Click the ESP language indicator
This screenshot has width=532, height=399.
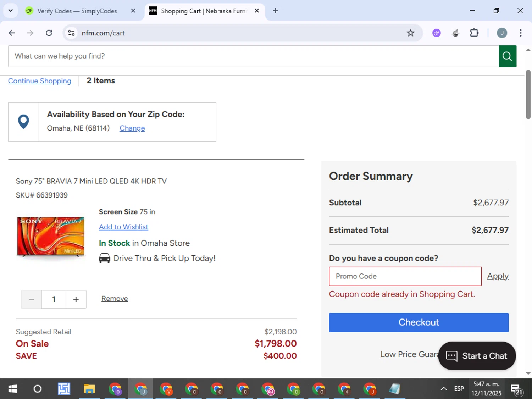[459, 389]
